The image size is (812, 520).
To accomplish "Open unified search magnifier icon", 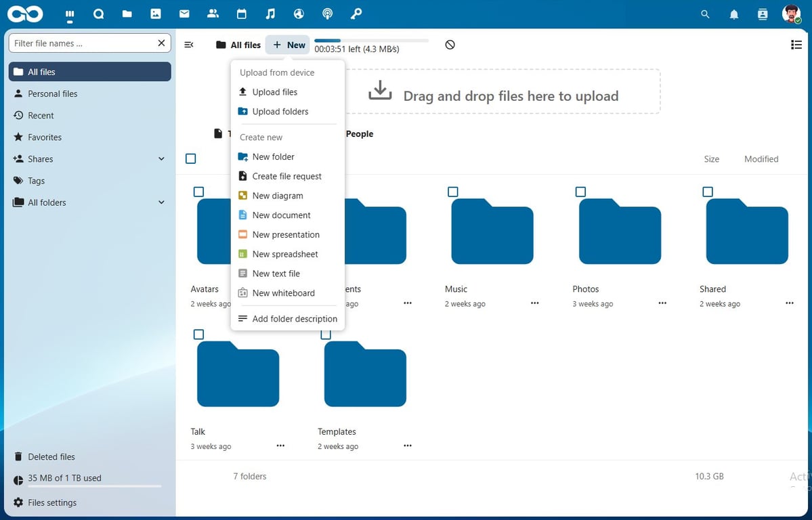I will (x=705, y=14).
